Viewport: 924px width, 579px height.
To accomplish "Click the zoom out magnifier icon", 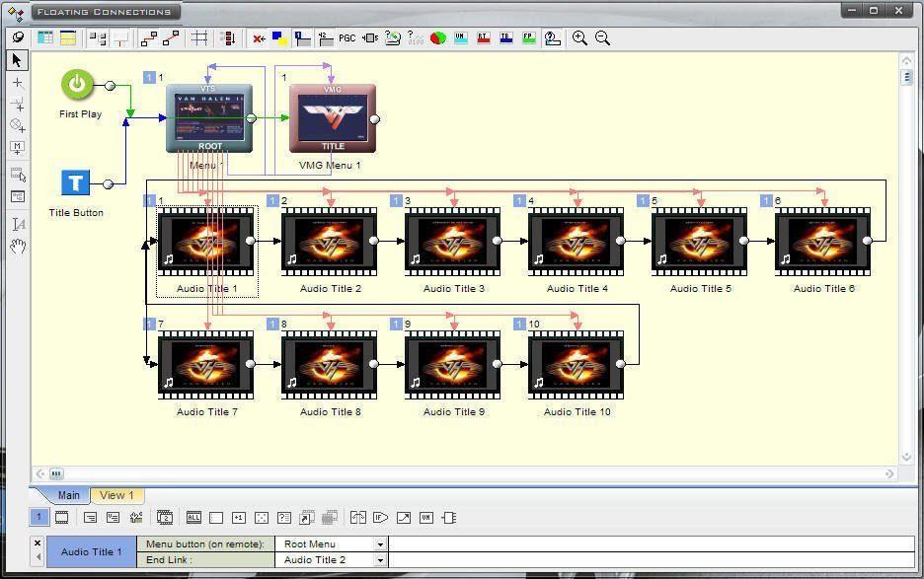I will click(602, 38).
